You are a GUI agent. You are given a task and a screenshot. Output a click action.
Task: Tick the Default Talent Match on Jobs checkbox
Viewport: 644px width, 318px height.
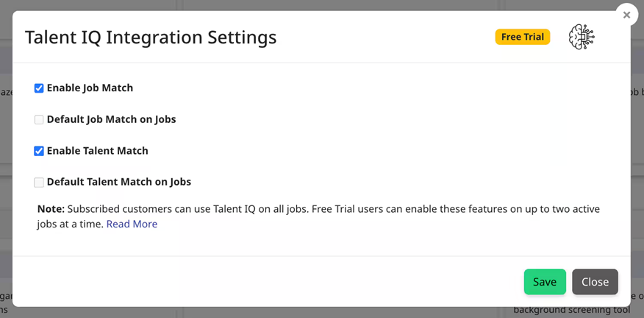[39, 182]
